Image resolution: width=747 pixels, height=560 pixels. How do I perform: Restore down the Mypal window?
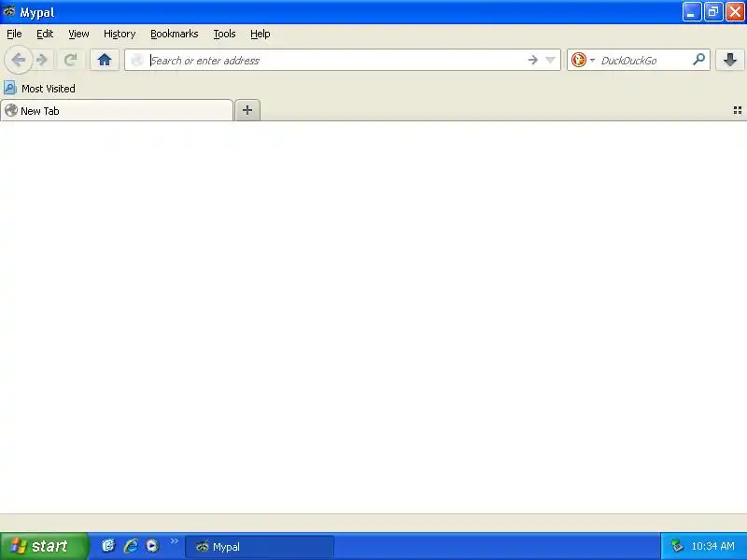coord(713,12)
